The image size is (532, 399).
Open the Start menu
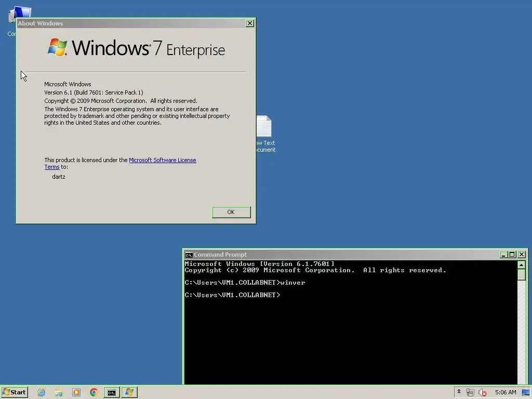point(15,392)
